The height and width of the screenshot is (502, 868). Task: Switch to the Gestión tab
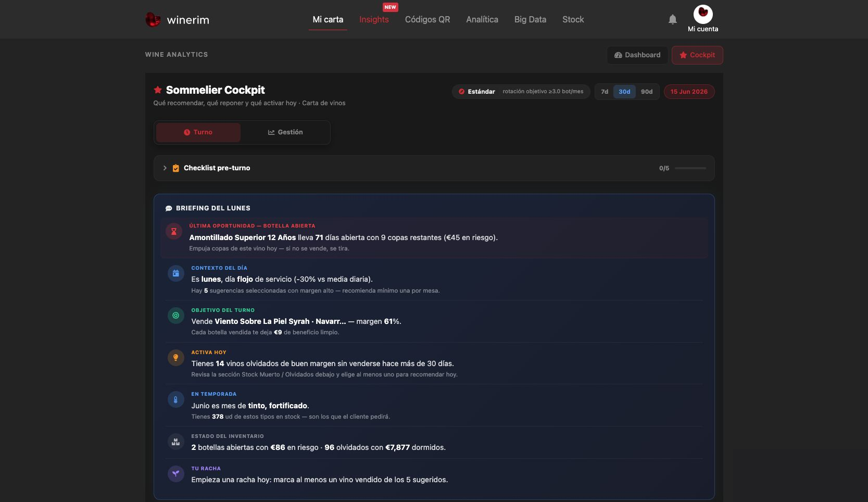pos(285,132)
